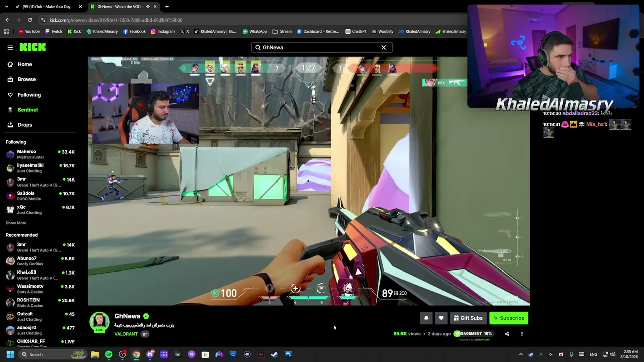Clear the GhNewa search with the X
The width and height of the screenshot is (644, 362).
pos(384,47)
